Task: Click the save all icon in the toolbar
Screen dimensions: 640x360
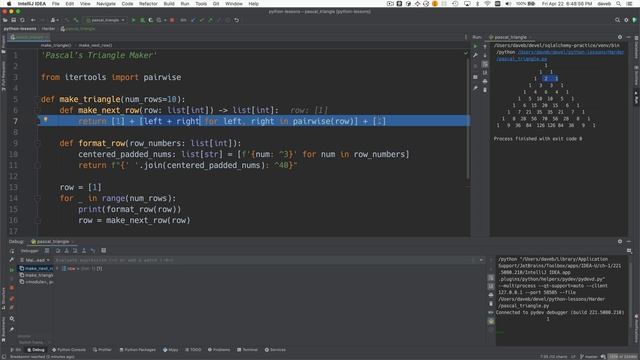Action: [13, 20]
